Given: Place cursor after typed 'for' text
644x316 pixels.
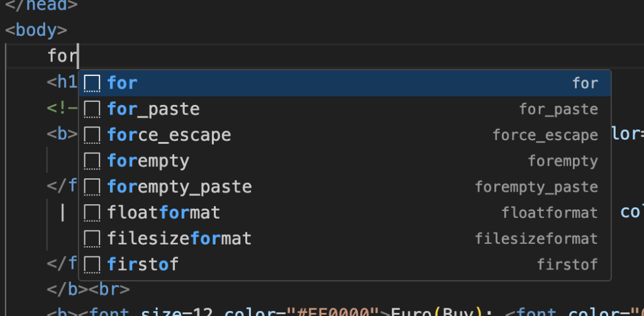Looking at the screenshot, I should click(x=77, y=57).
